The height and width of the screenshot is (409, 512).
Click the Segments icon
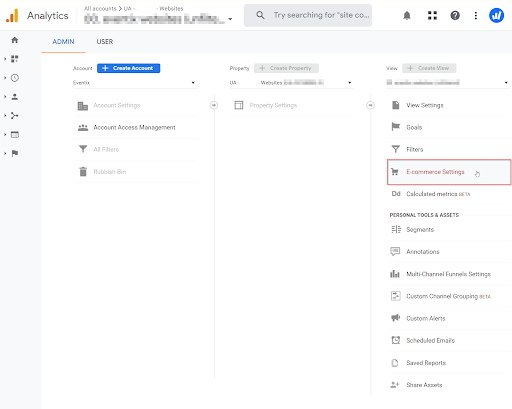[396, 229]
